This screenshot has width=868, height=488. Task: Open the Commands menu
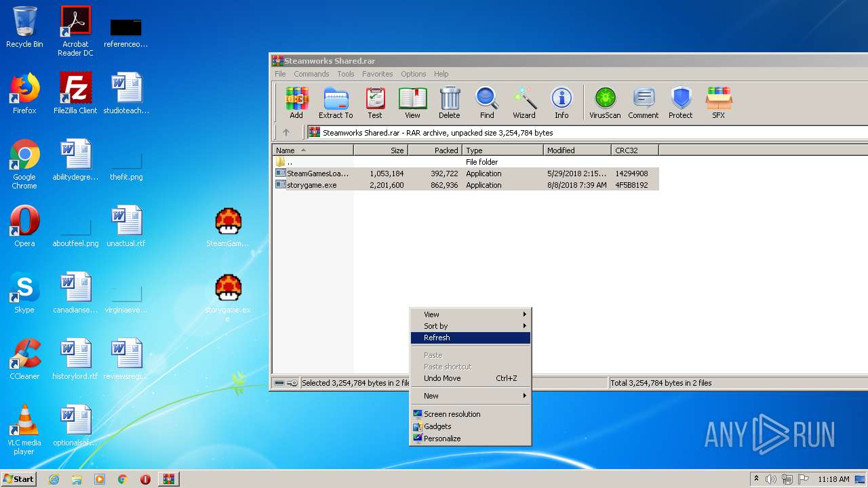pos(311,74)
